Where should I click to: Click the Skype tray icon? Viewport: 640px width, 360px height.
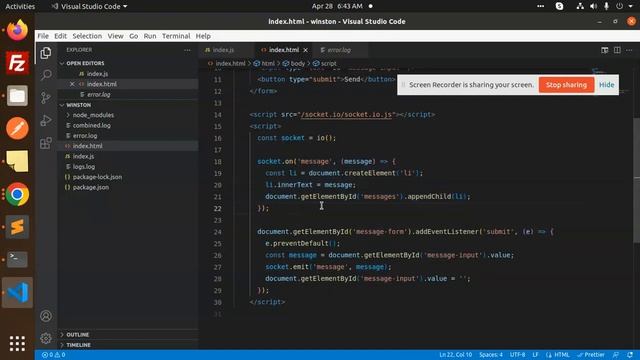pos(559,6)
